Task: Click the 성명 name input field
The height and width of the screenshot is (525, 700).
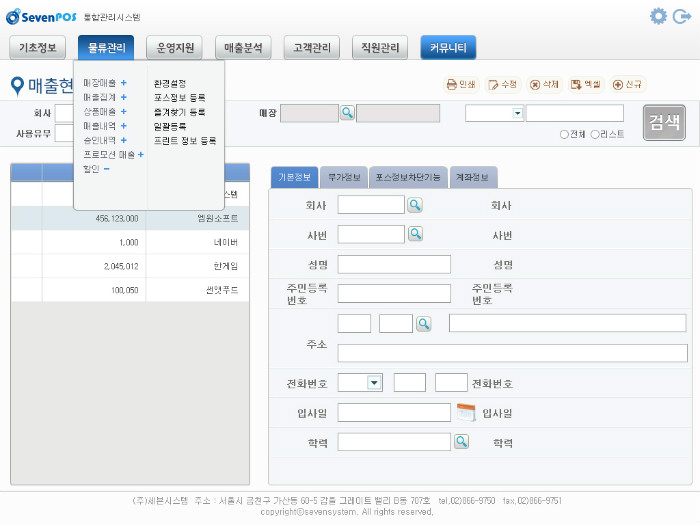Action: tap(394, 264)
